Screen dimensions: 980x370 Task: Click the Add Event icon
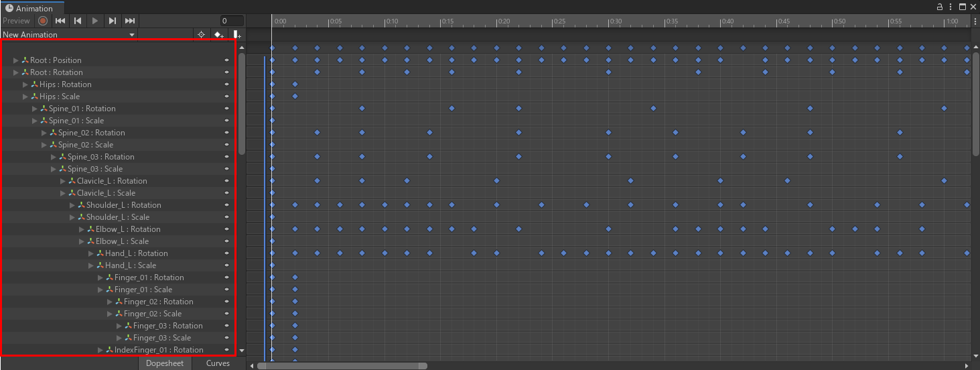[x=236, y=34]
